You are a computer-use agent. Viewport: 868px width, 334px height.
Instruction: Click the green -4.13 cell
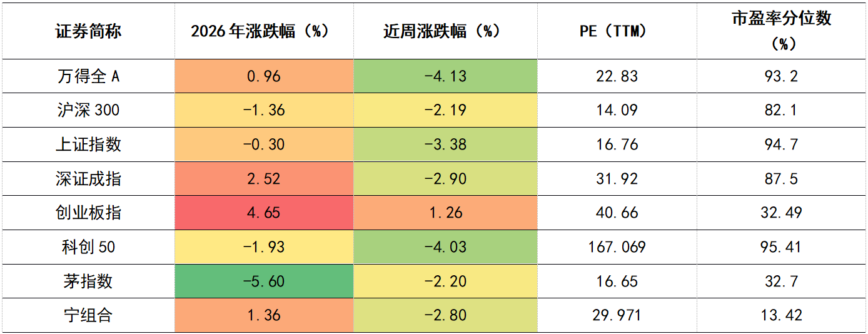click(445, 76)
